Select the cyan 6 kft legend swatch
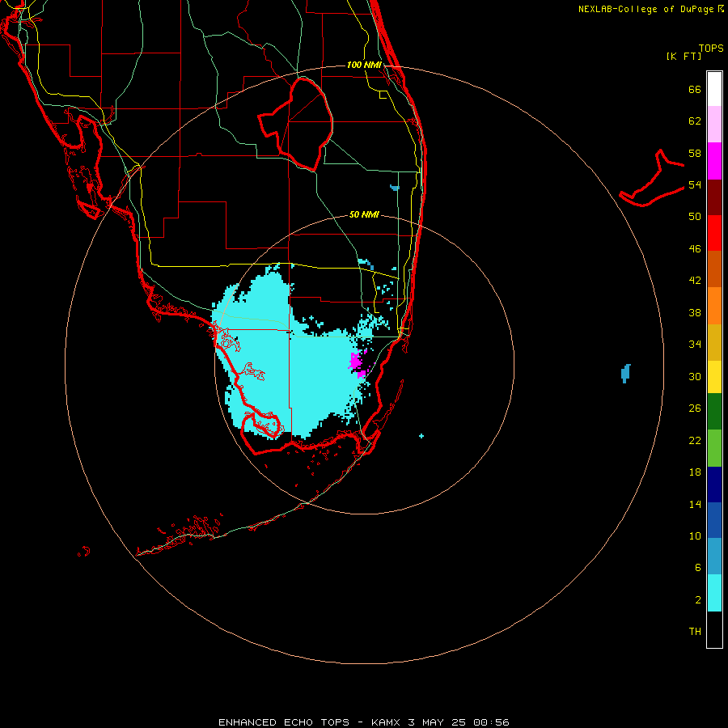The height and width of the screenshot is (728, 728). pos(714,593)
